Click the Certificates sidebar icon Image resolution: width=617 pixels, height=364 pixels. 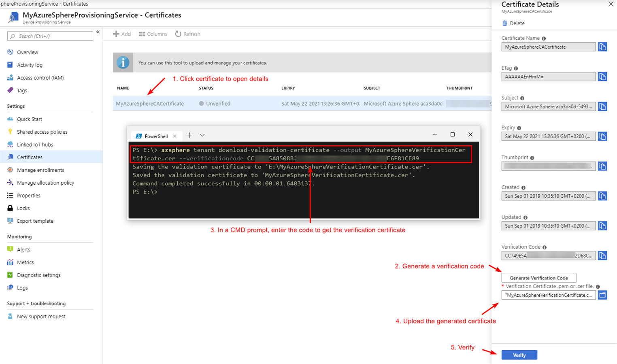[10, 157]
